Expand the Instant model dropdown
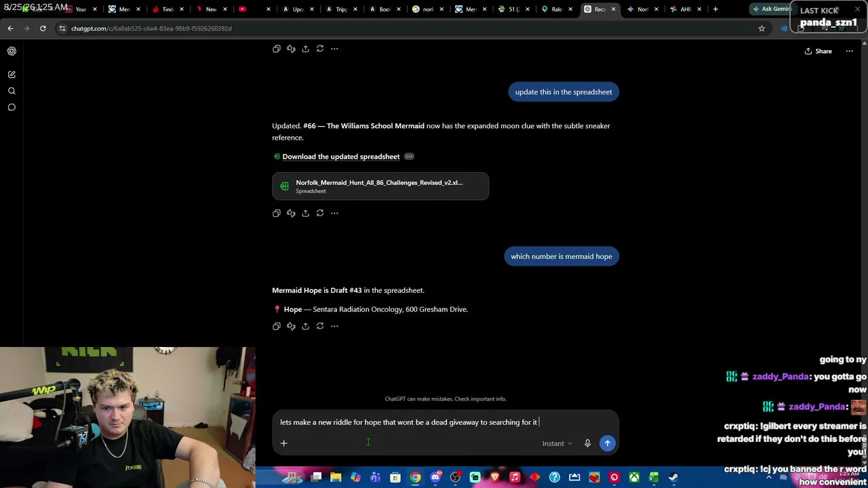This screenshot has height=488, width=868. point(557,444)
